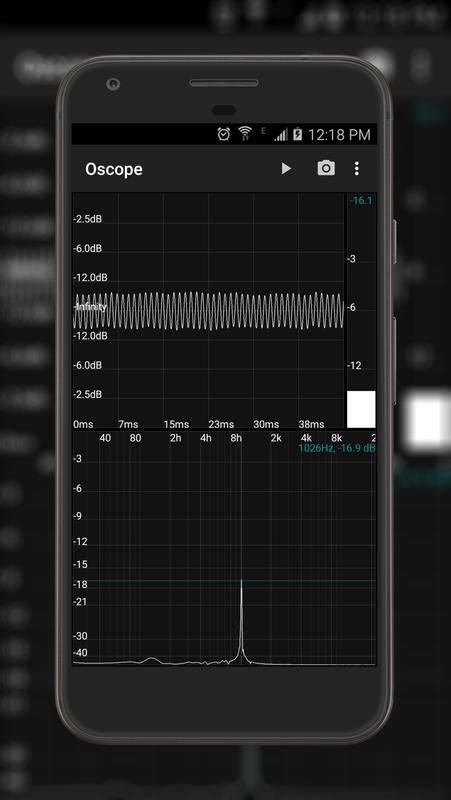Tap the 4h frequency axis label

click(x=206, y=438)
